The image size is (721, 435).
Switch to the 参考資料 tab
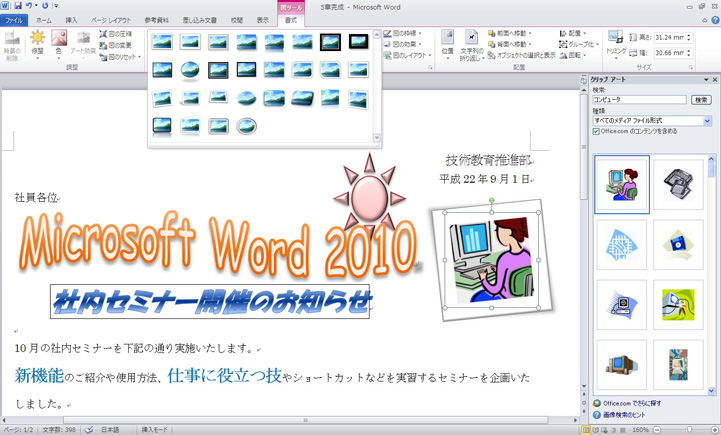pos(156,20)
